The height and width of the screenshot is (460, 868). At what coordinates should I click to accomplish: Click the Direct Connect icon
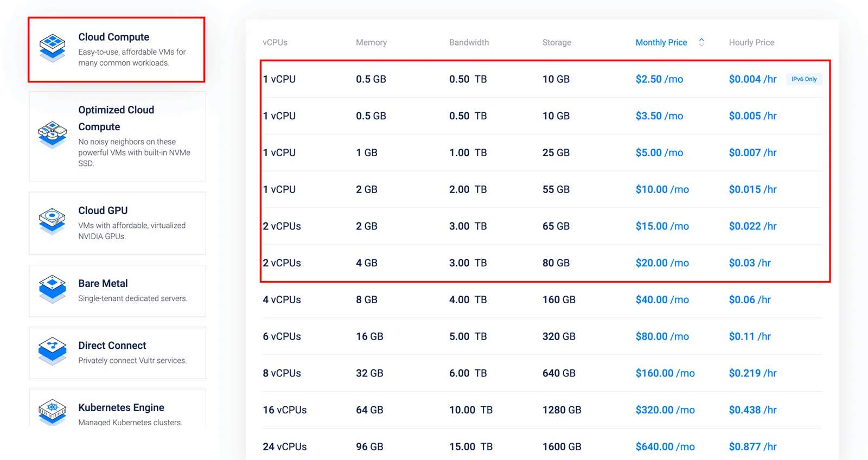pyautogui.click(x=52, y=351)
